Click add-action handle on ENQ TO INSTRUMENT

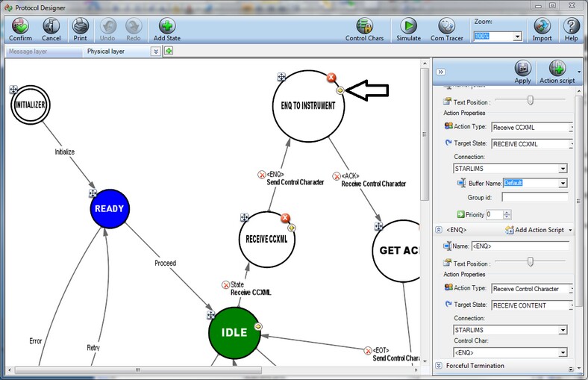(340, 90)
